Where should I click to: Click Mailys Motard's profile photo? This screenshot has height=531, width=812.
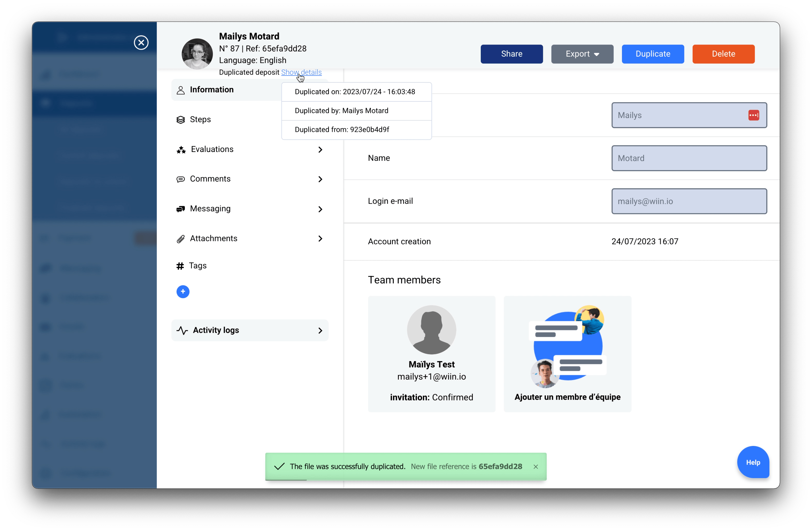tap(197, 54)
